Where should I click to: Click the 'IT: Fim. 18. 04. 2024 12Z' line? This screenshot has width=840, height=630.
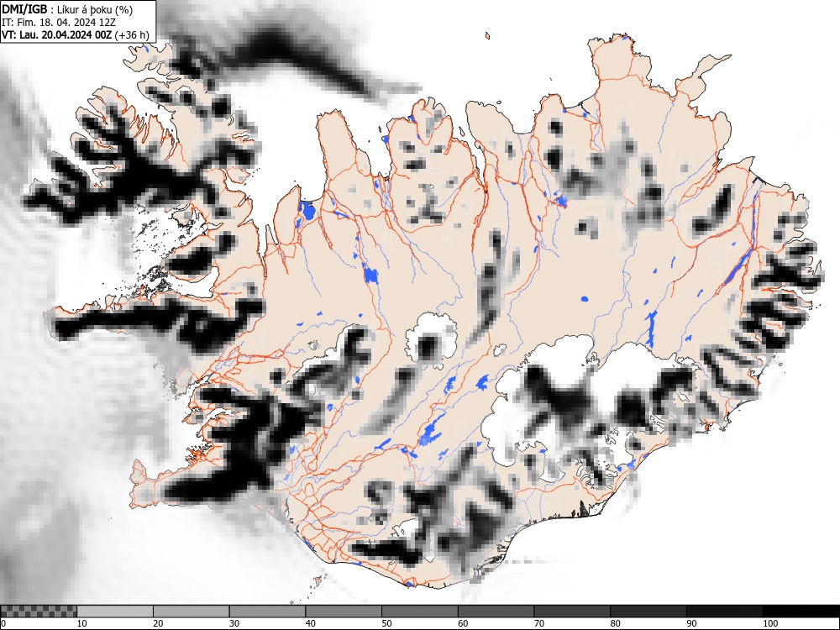tap(59, 23)
